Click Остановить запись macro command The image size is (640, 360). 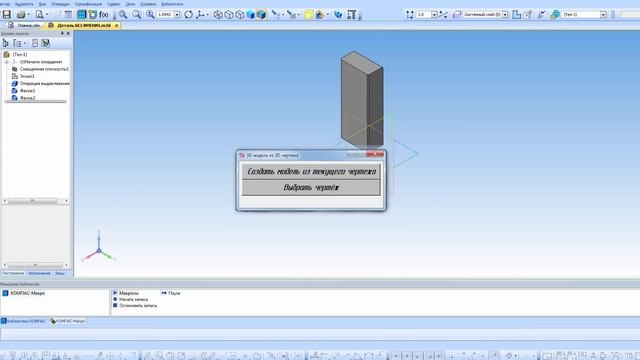coord(135,305)
